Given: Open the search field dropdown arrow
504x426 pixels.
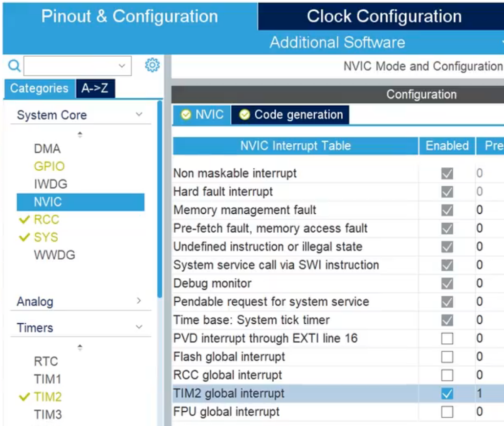Looking at the screenshot, I should click(x=122, y=66).
